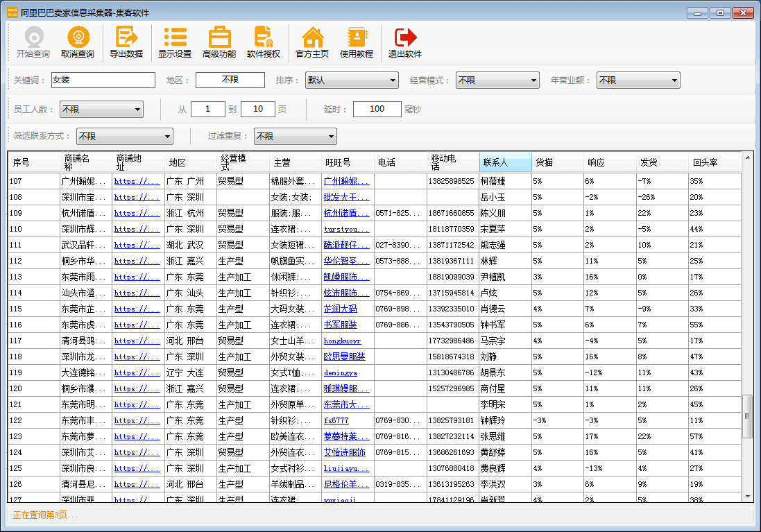Open the 广州瀚妮 Wangwang link
The image size is (761, 532).
[346, 181]
